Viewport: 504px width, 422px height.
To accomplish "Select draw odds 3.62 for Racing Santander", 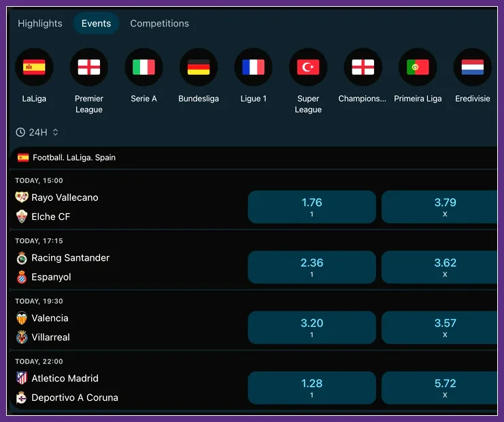I will click(439, 267).
